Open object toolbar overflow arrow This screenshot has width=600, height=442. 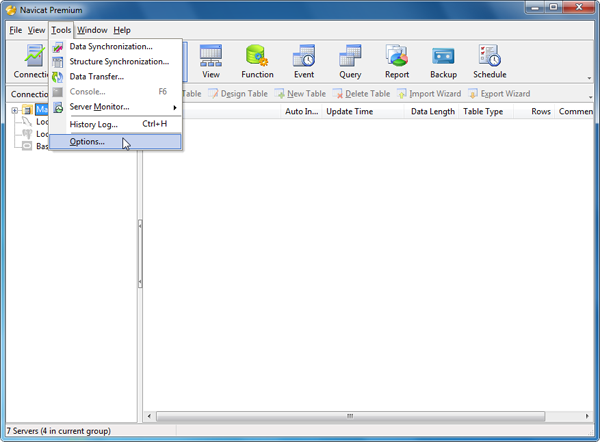click(590, 97)
